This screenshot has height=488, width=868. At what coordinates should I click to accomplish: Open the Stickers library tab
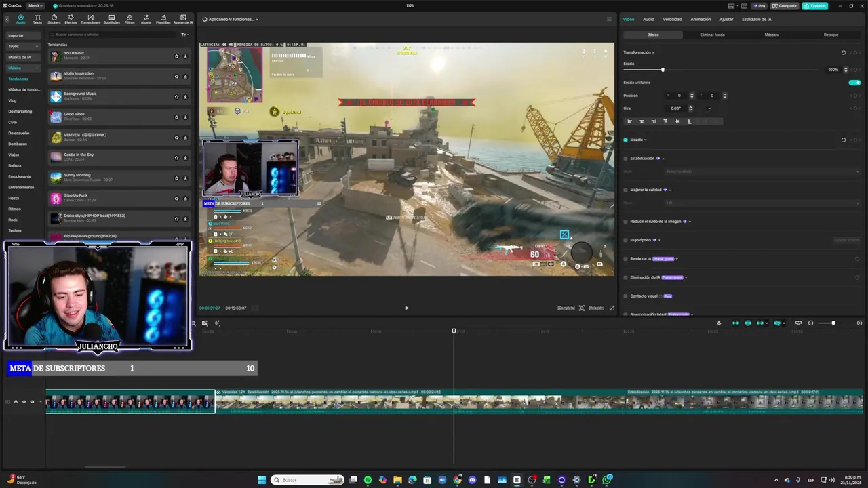(54, 19)
